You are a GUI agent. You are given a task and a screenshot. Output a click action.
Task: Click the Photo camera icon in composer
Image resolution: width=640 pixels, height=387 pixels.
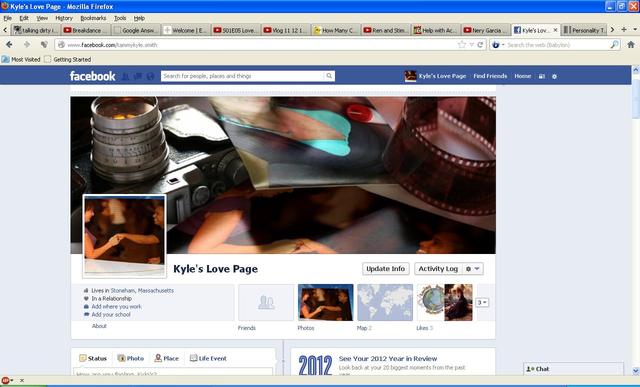pos(121,358)
